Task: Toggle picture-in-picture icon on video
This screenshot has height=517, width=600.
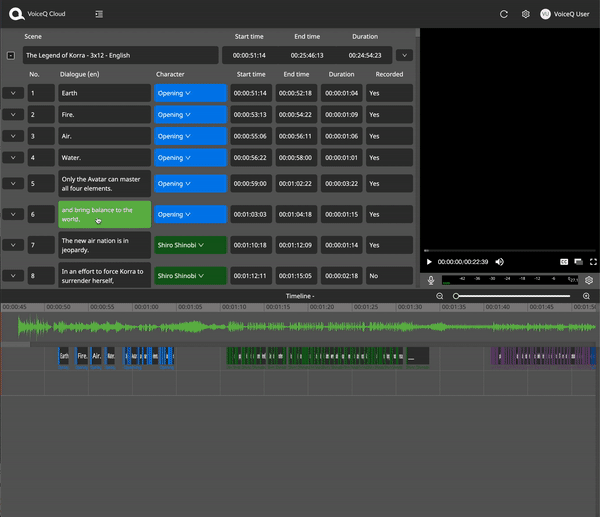Action: (579, 262)
